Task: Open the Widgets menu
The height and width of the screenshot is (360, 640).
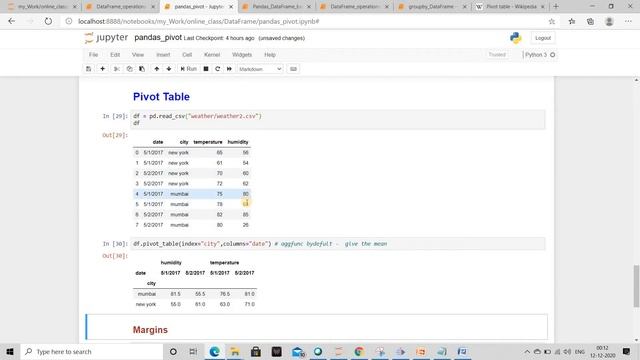Action: tap(242, 55)
